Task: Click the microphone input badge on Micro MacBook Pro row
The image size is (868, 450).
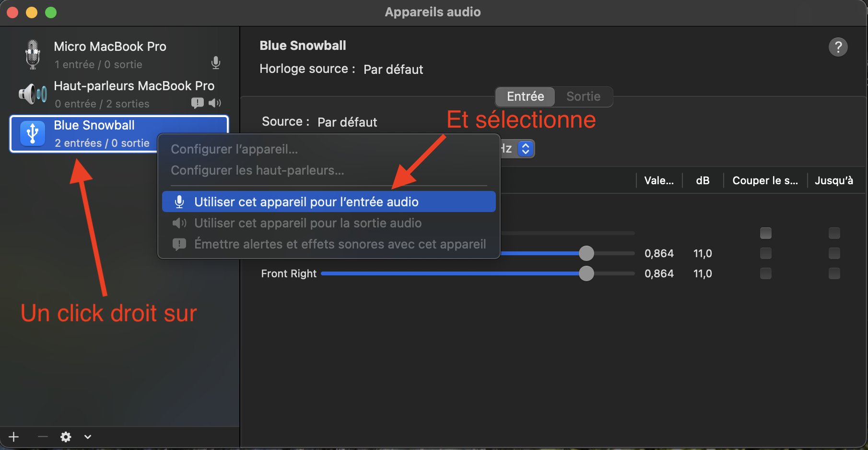Action: pos(216,63)
